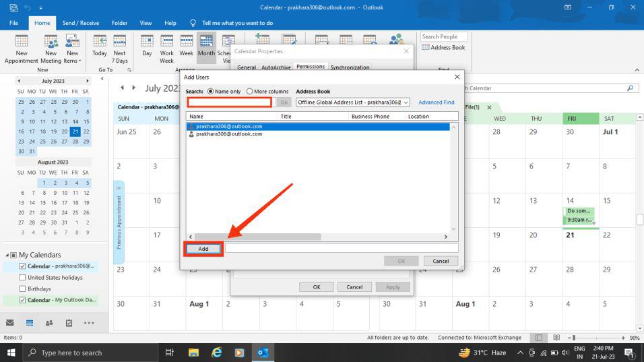Click OK in Calendar Properties dialog
This screenshot has width=644, height=362.
[x=316, y=286]
